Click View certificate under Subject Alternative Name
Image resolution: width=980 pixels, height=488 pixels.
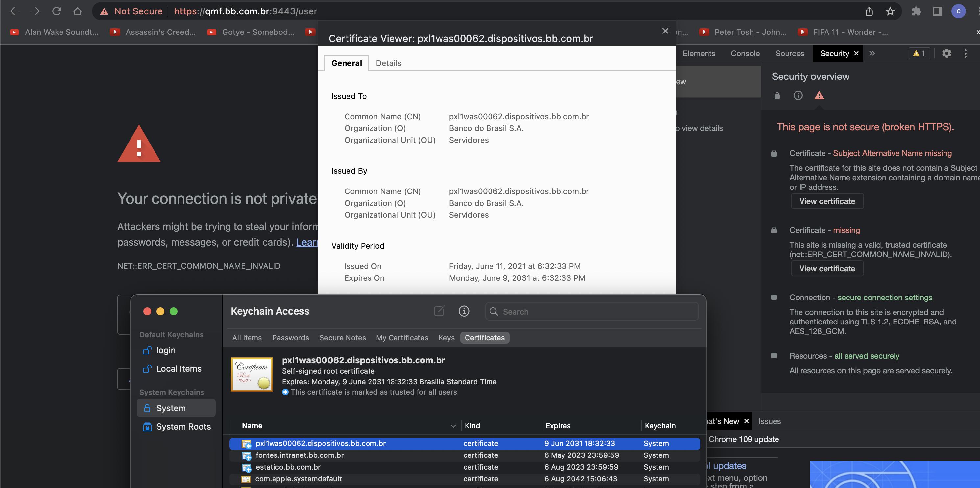tap(827, 201)
